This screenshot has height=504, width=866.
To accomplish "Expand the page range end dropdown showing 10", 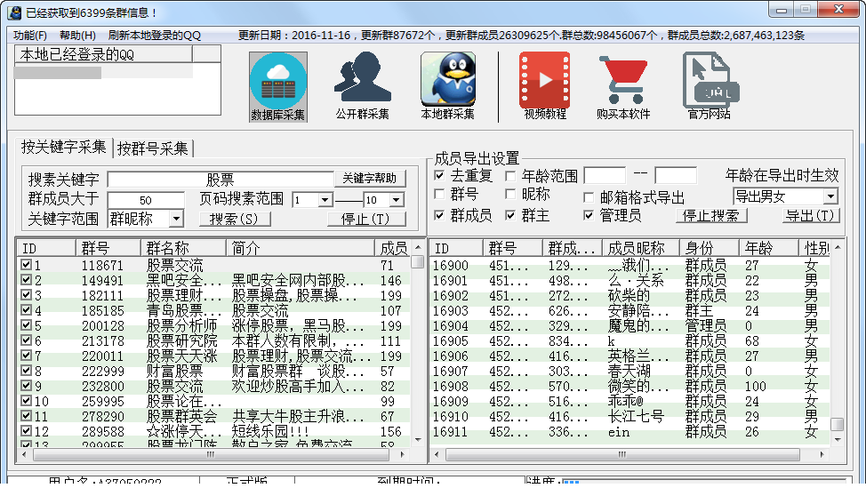I will pos(396,201).
